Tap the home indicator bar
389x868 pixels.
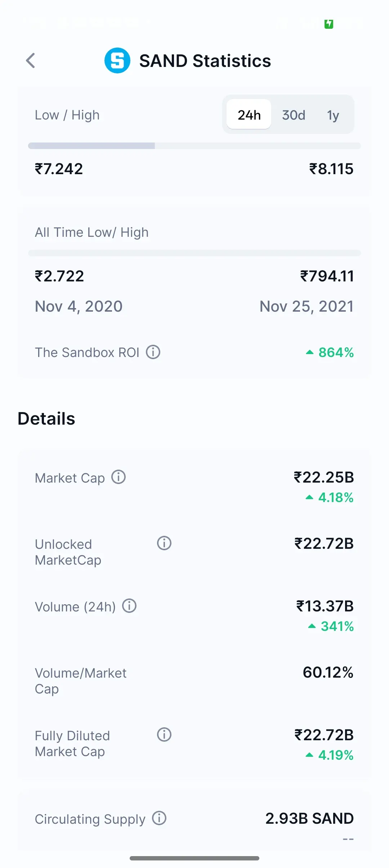point(194,858)
